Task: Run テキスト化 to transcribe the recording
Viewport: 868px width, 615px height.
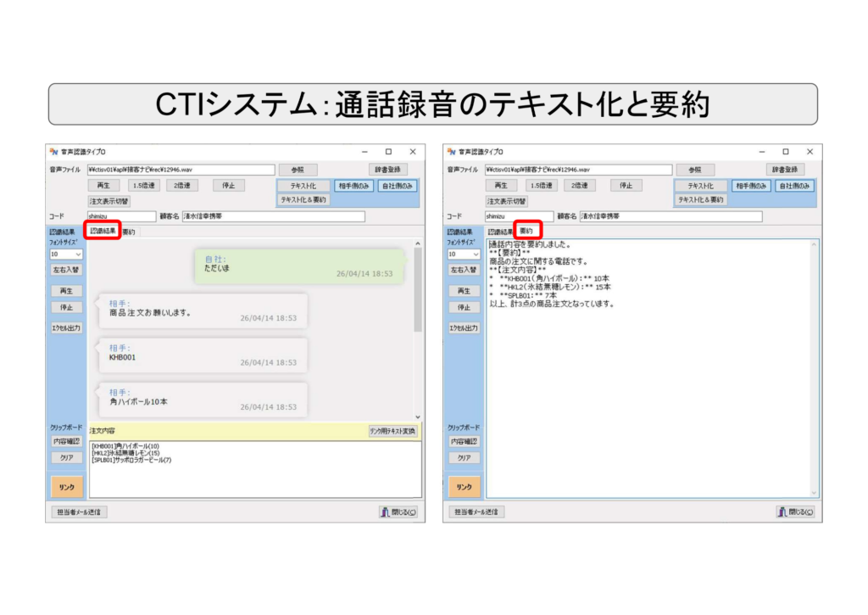Action: (x=303, y=185)
